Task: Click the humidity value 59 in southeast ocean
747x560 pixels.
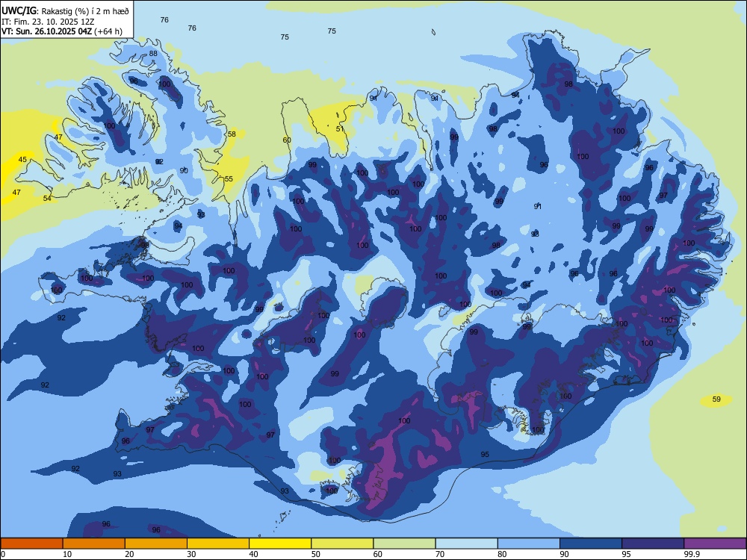Action: click(x=716, y=399)
